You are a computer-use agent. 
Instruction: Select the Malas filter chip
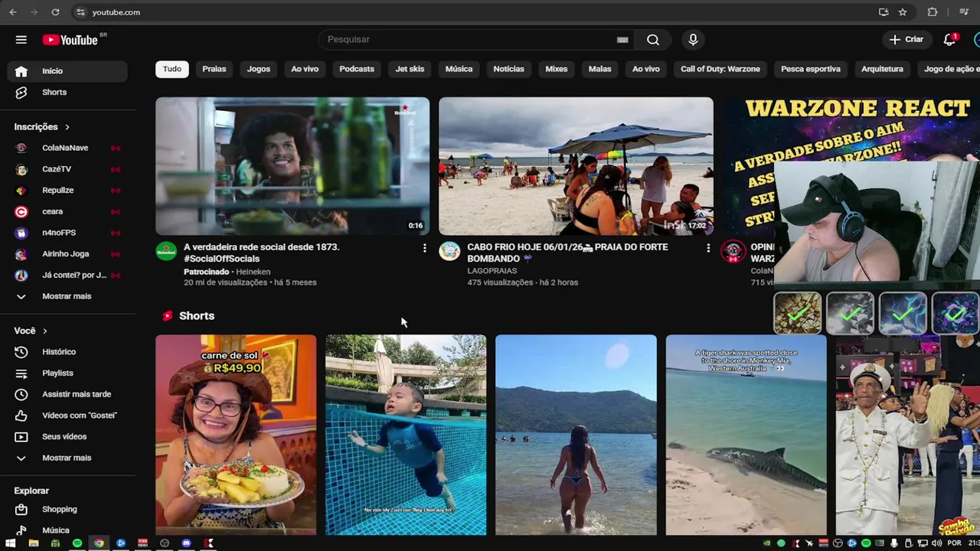click(x=600, y=70)
